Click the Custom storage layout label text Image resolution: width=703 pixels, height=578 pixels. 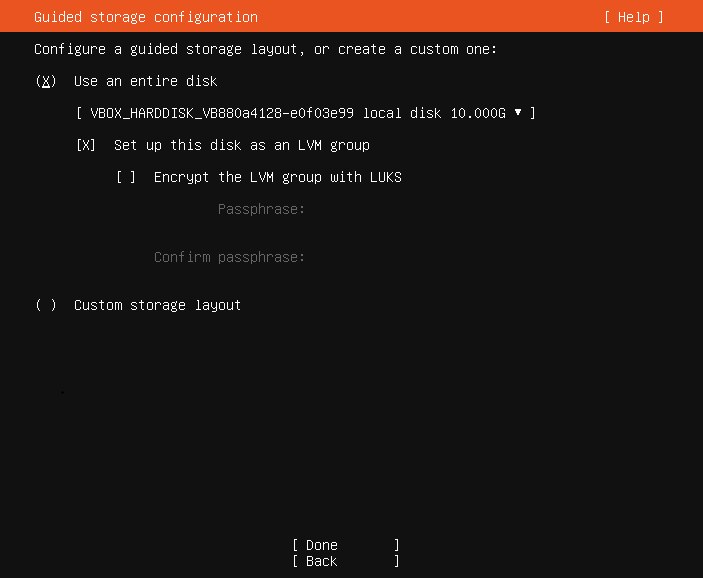tap(157, 305)
